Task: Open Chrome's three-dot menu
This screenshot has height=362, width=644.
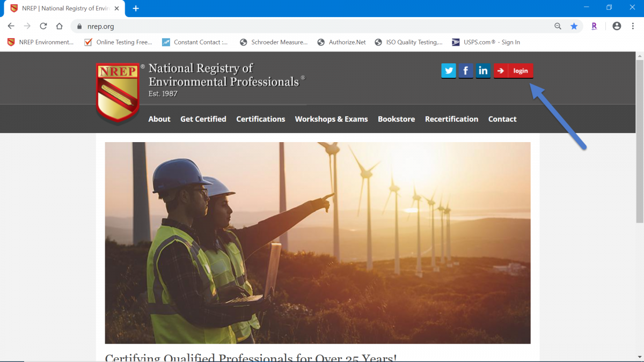Action: click(634, 26)
